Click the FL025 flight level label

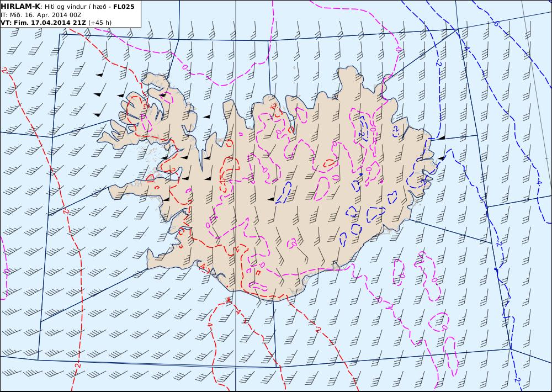tap(124, 7)
